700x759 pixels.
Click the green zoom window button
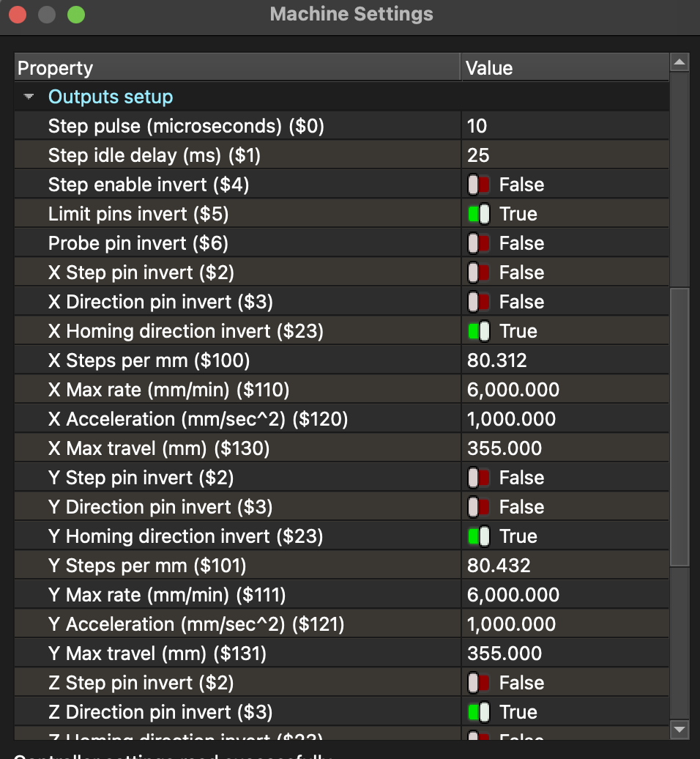(x=75, y=14)
